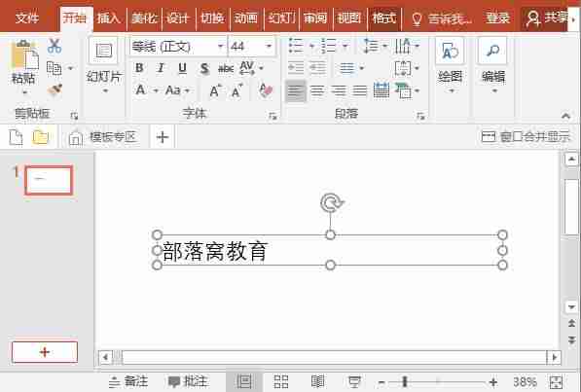The width and height of the screenshot is (581, 392).
Task: Toggle align left paragraph button
Action: (x=296, y=90)
